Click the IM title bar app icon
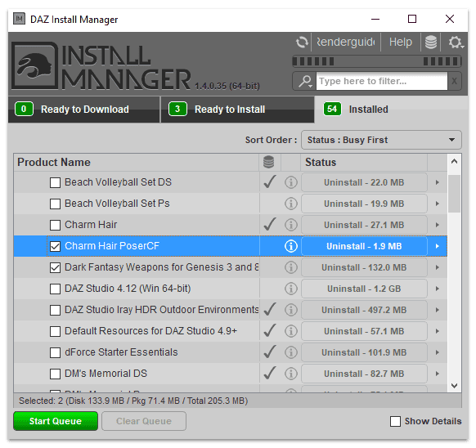 point(19,19)
